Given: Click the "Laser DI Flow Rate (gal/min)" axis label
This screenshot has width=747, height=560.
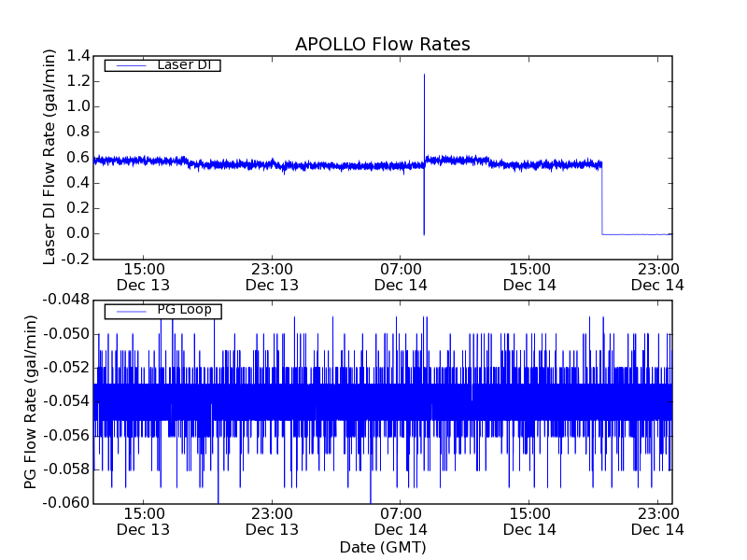Looking at the screenshot, I should pyautogui.click(x=49, y=157).
